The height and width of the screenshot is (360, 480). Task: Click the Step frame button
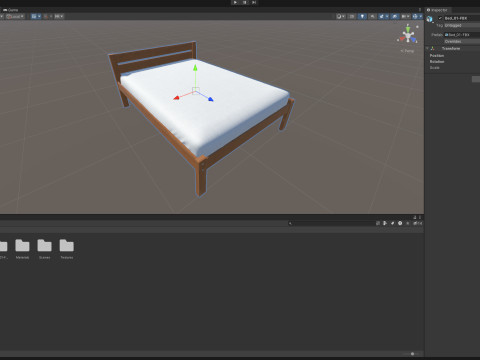pos(254,2)
